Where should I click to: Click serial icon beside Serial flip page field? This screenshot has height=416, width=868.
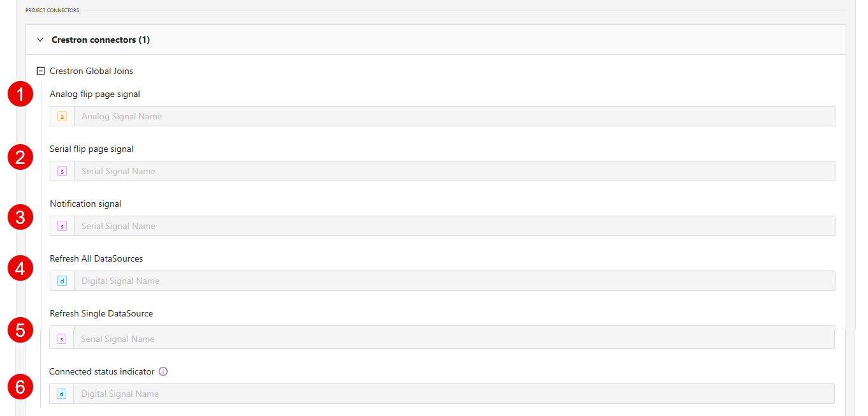tap(62, 171)
